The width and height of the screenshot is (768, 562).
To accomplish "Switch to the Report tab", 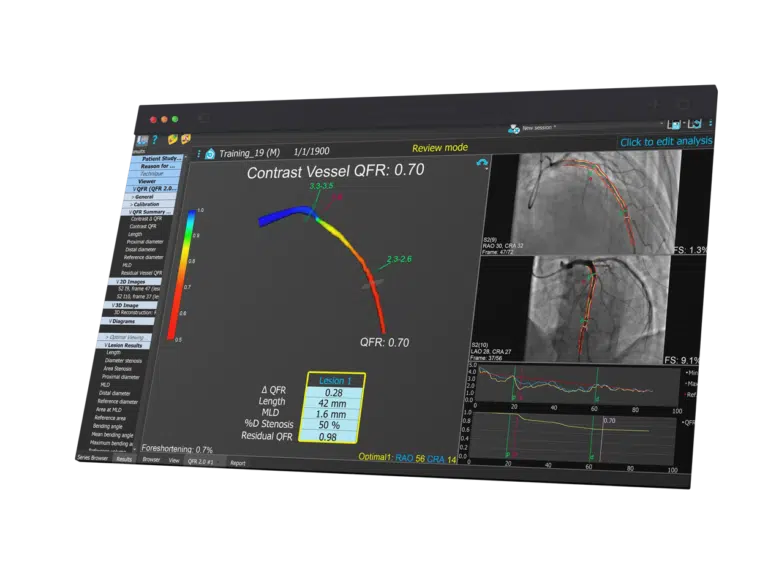I will coord(238,463).
